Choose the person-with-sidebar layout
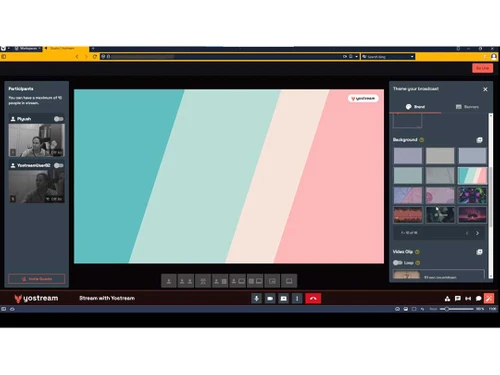The height and width of the screenshot is (375, 500). pyautogui.click(x=220, y=281)
